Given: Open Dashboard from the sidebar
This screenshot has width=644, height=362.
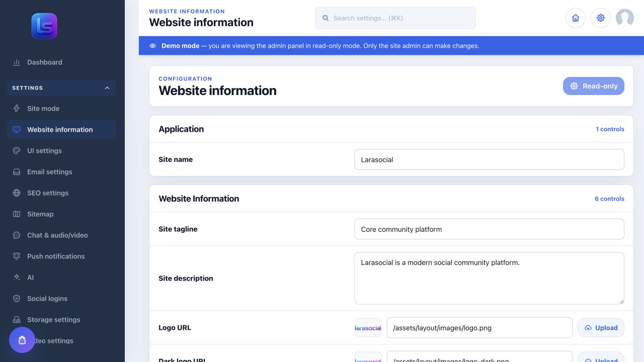Looking at the screenshot, I should pyautogui.click(x=61, y=62).
